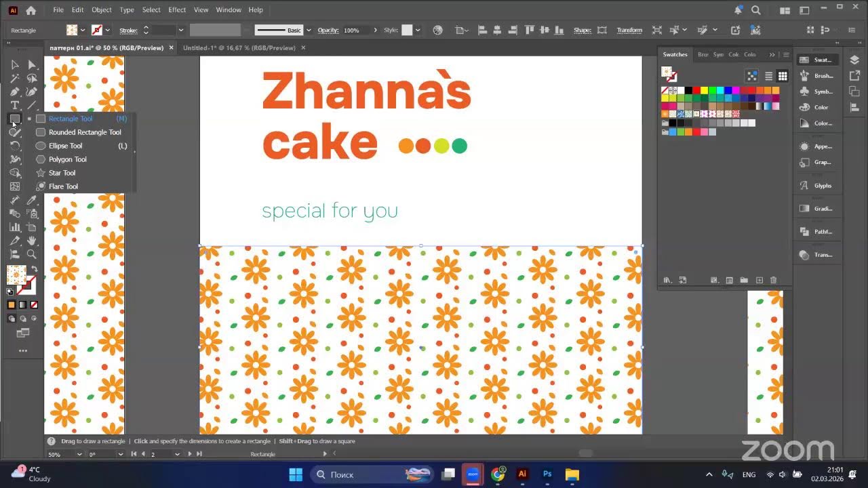Select the Hand tool
This screenshot has width=868, height=488.
31,241
